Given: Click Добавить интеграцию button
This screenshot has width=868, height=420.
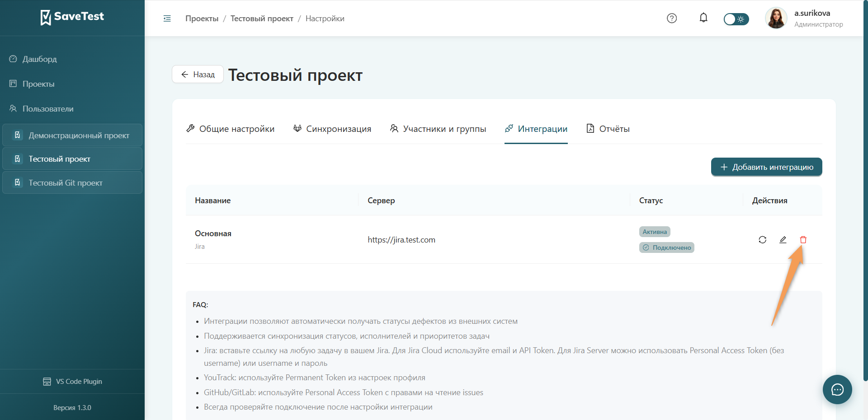Looking at the screenshot, I should point(766,167).
